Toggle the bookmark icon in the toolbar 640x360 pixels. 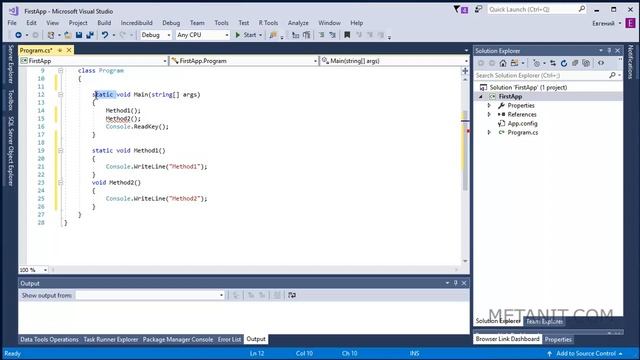click(347, 35)
